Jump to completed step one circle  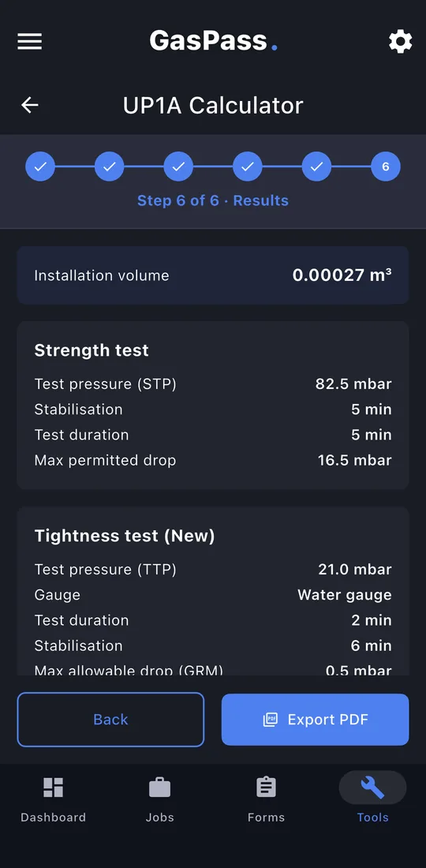tap(40, 166)
